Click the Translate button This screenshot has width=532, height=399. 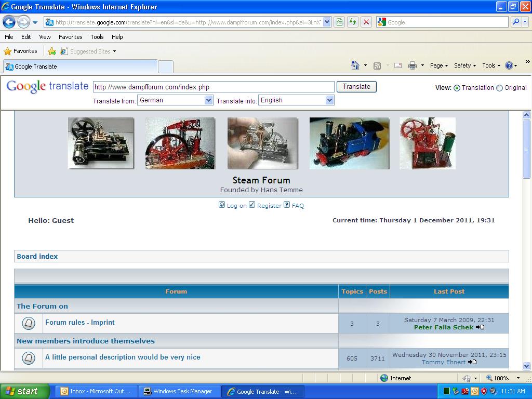[356, 87]
